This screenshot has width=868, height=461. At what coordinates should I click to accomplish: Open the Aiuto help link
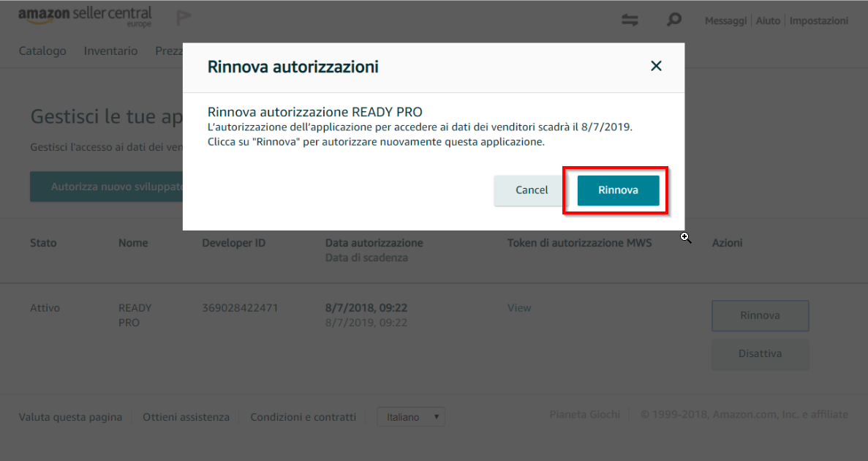(768, 20)
